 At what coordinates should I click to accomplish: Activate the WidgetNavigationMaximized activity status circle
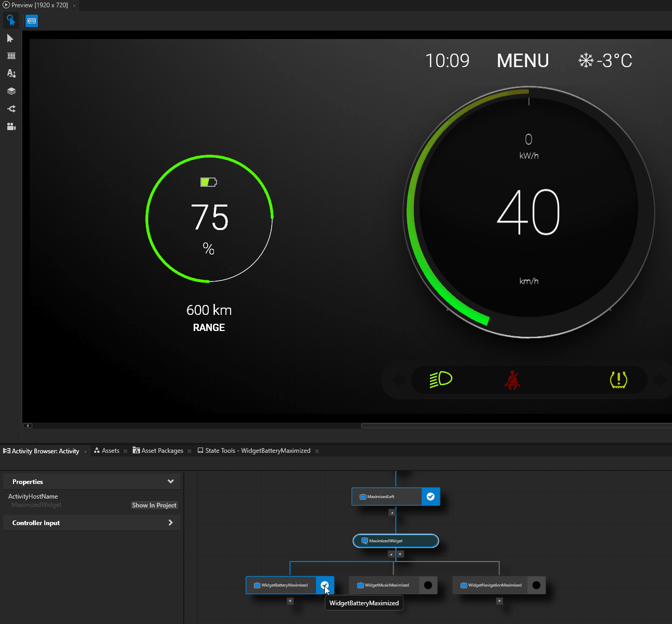click(536, 585)
